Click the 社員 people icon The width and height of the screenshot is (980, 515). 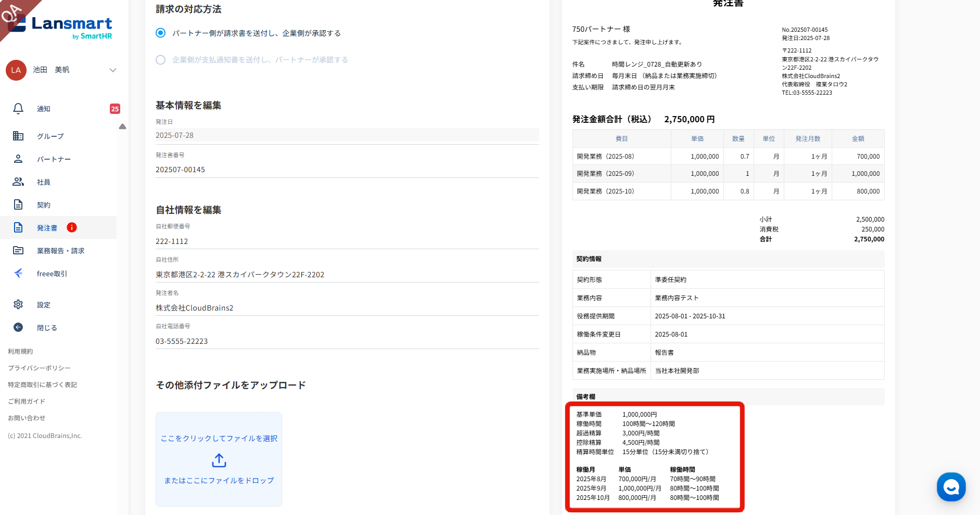coord(18,182)
